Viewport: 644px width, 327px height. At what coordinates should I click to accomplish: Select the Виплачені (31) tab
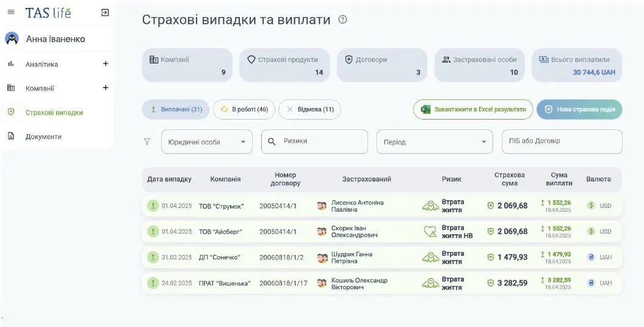point(176,110)
